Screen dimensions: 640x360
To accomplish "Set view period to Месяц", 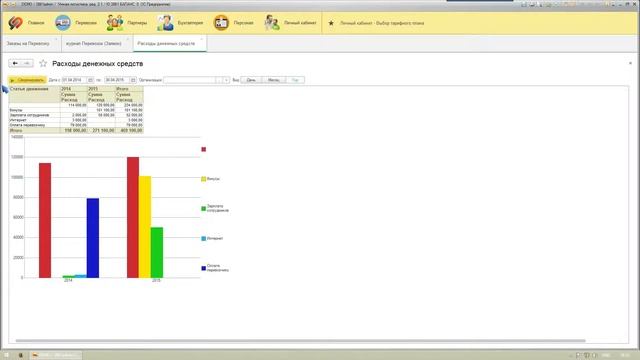I will click(x=273, y=80).
